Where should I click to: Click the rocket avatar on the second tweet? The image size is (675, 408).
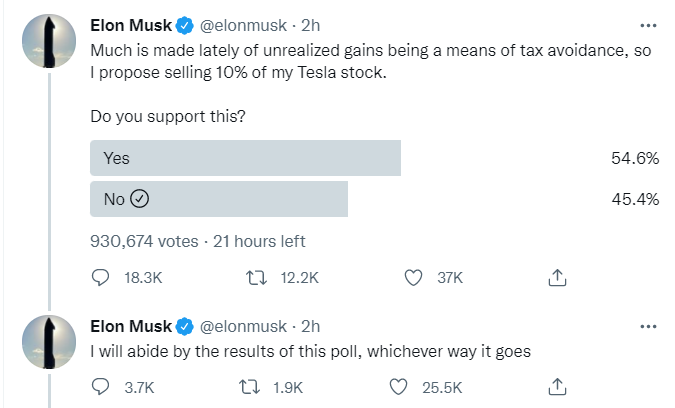[49, 342]
